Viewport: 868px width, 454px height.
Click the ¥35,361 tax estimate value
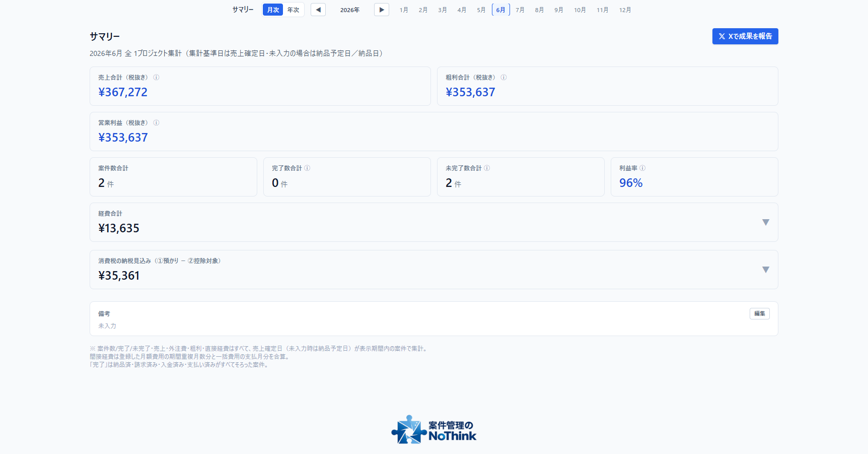(x=119, y=276)
